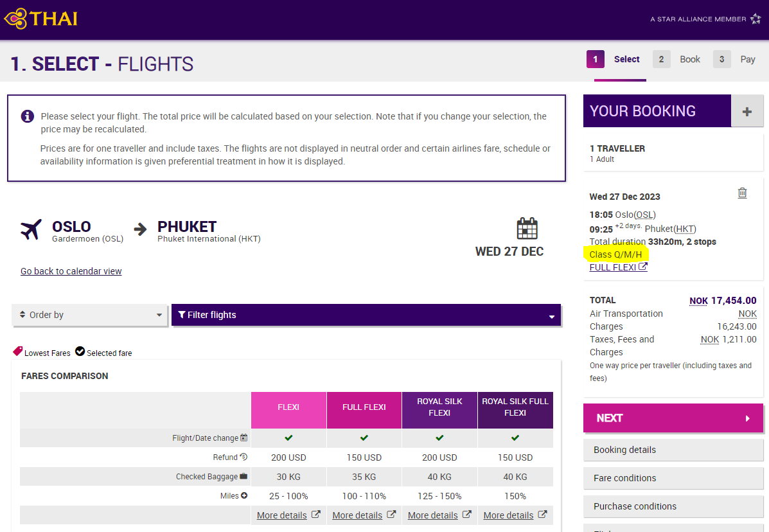Click the Star Alliance member icon
Image resolution: width=769 pixels, height=532 pixels.
point(756,19)
